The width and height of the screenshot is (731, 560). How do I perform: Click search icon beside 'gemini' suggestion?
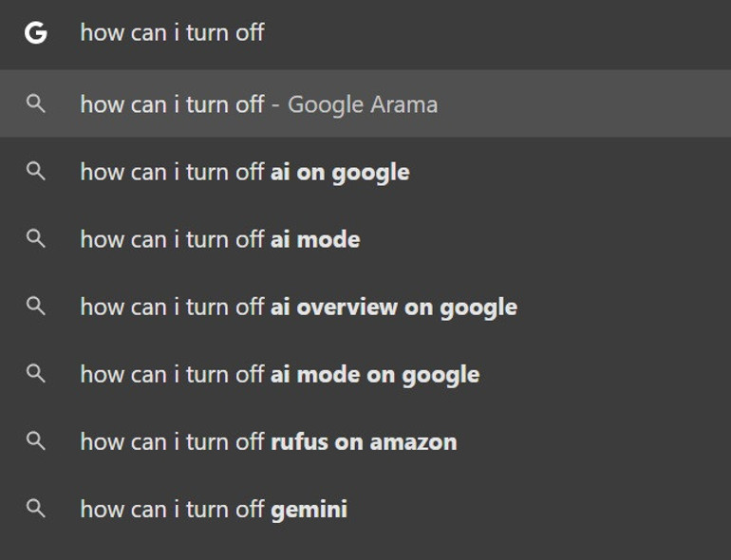pos(35,509)
